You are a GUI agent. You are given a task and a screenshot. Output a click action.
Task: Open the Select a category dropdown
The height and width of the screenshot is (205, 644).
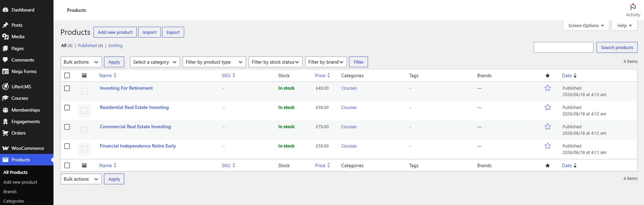155,62
